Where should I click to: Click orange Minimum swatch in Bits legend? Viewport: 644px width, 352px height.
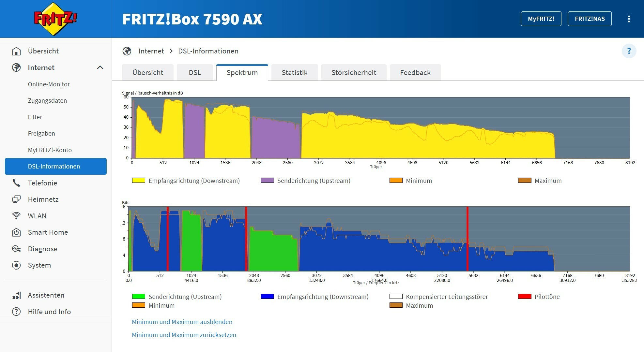coord(138,305)
